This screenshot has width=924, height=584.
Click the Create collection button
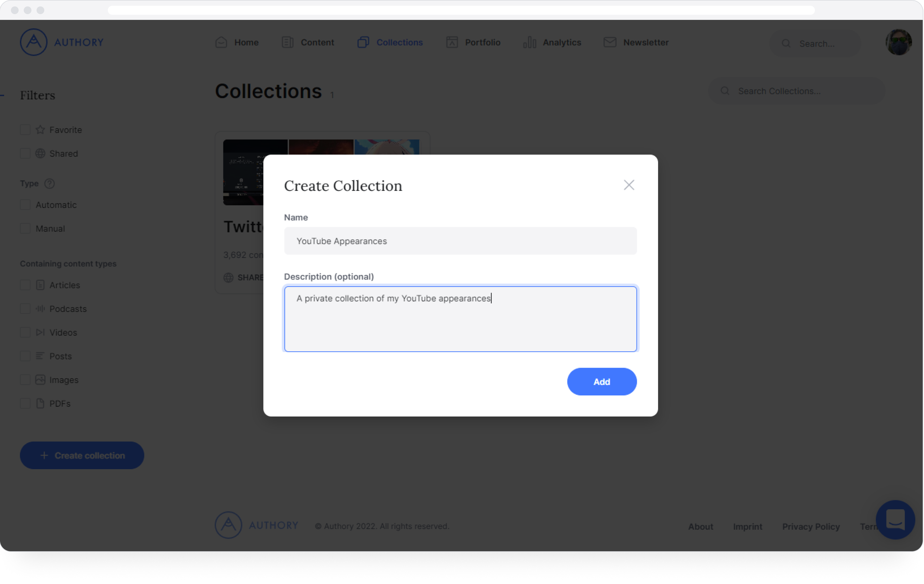tap(82, 455)
